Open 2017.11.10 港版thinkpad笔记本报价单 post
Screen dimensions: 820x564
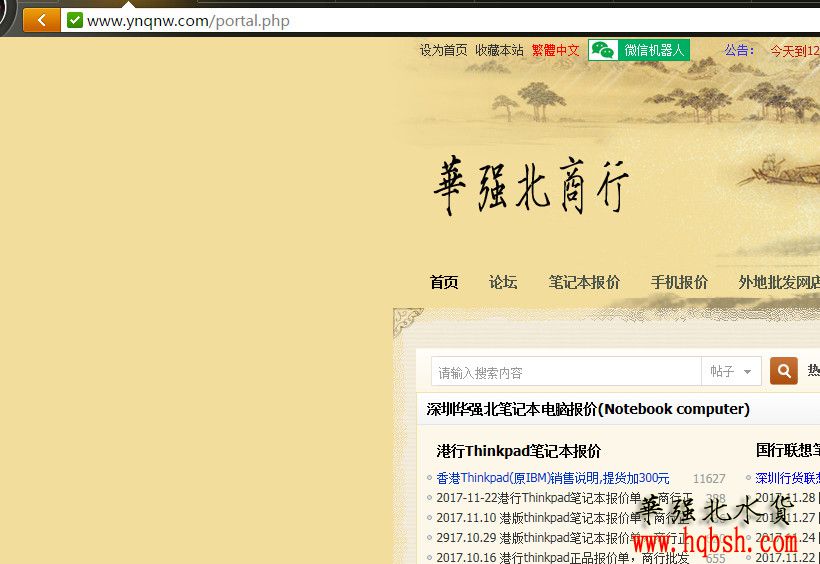tap(562, 518)
